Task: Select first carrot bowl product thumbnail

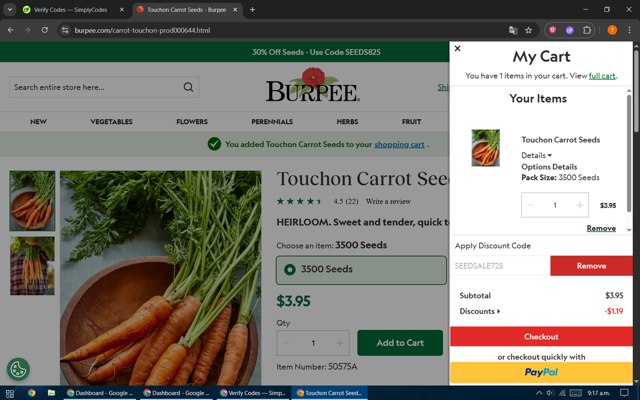Action: [32, 201]
